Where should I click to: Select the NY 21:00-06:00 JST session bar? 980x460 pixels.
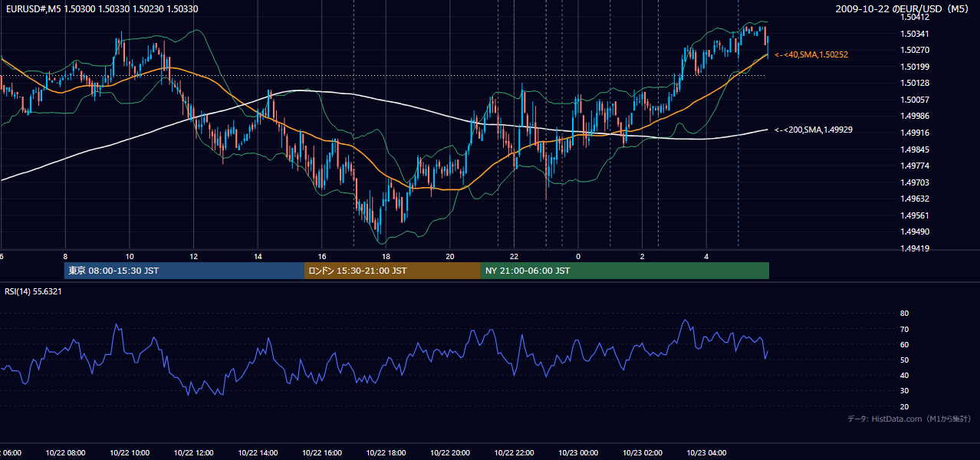point(625,271)
